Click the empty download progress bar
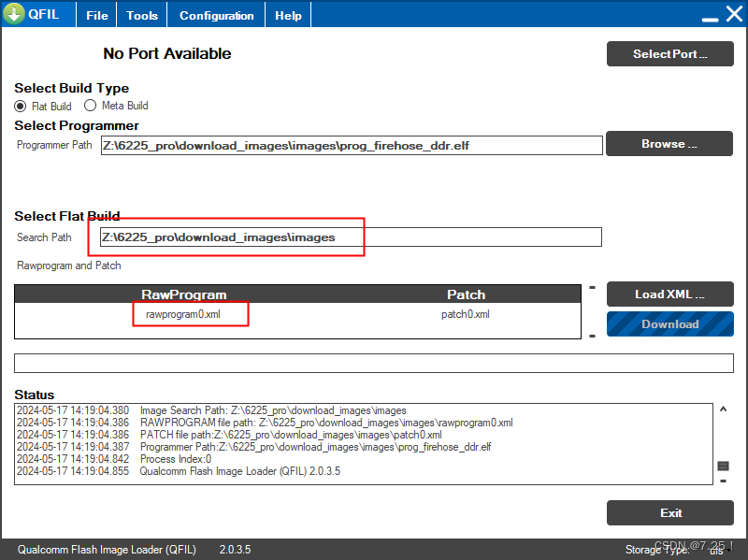Viewport: 748px width, 560px height. coord(373,363)
